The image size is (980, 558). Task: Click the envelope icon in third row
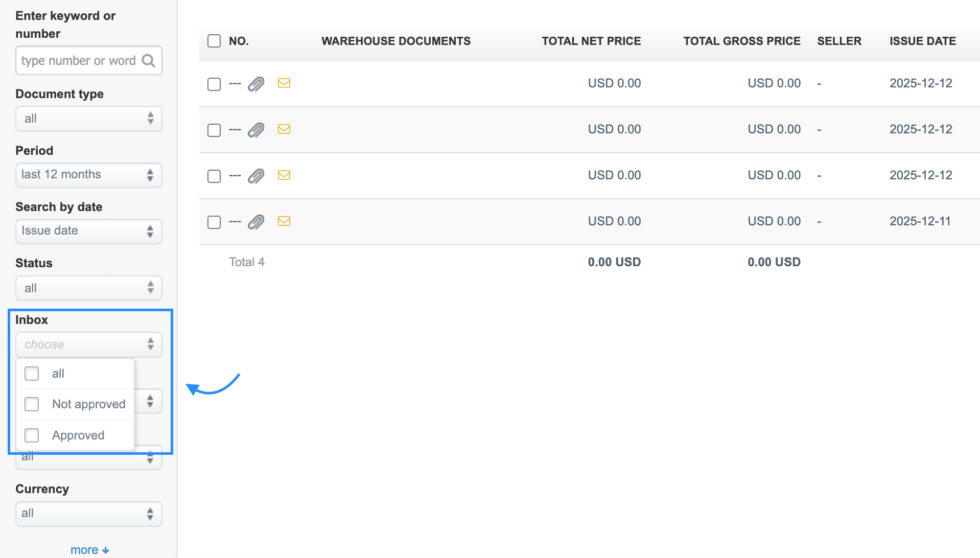tap(284, 175)
